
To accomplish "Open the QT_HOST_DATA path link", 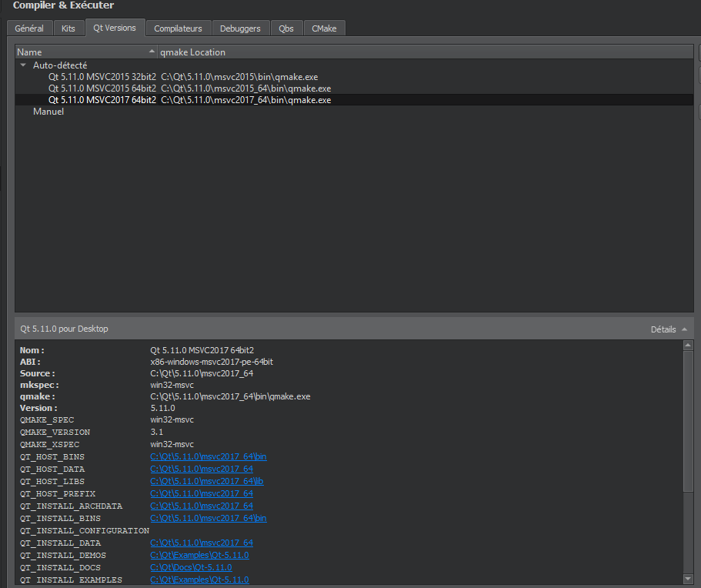I will (202, 469).
